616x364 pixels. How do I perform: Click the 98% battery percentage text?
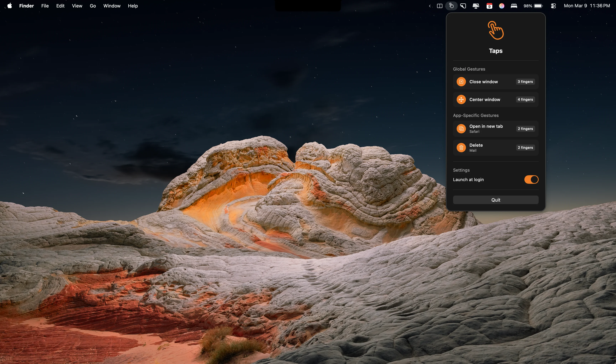[528, 6]
